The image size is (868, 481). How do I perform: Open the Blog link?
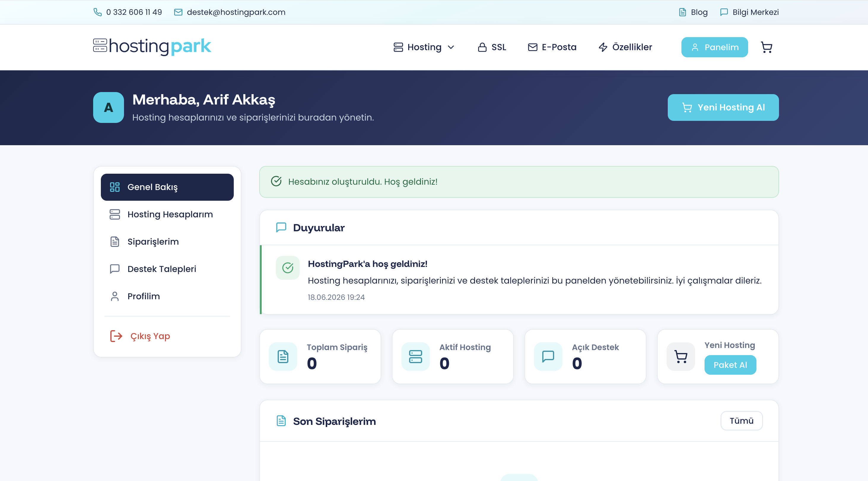click(x=693, y=12)
